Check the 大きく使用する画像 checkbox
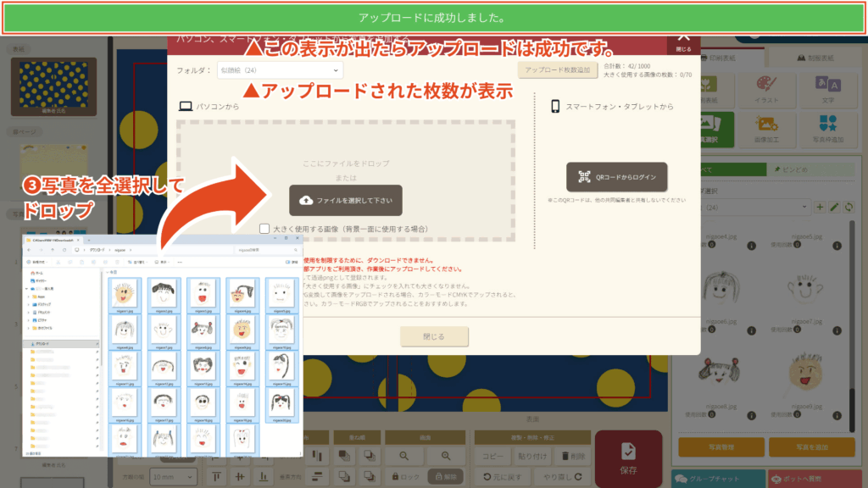This screenshot has width=868, height=488. pos(265,229)
